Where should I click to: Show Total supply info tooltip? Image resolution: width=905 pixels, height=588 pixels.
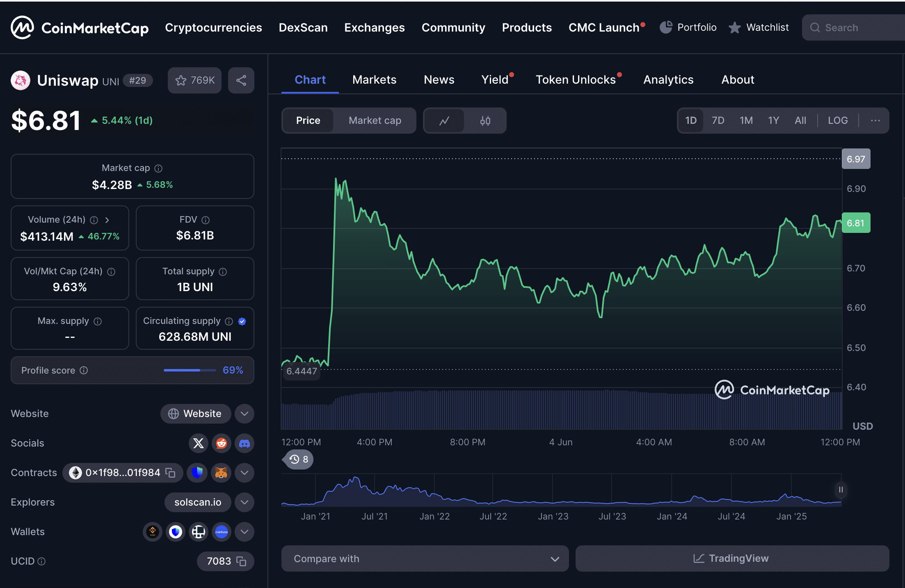click(x=223, y=272)
